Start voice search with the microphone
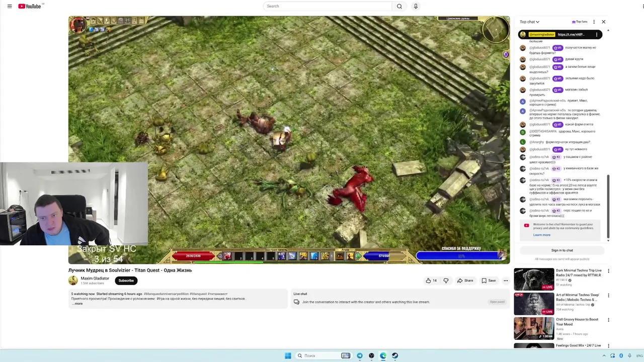This screenshot has width=644, height=362. [416, 6]
